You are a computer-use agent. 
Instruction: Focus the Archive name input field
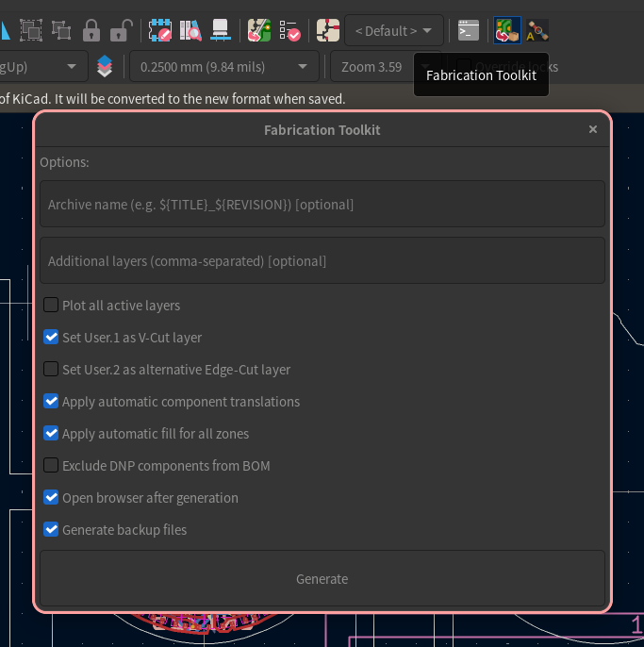tap(322, 204)
